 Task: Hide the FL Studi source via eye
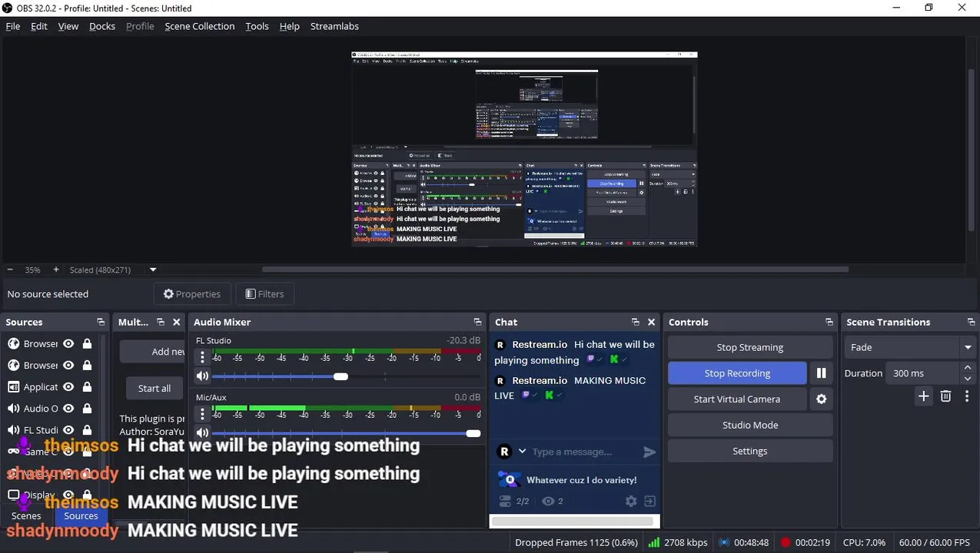[x=68, y=430]
